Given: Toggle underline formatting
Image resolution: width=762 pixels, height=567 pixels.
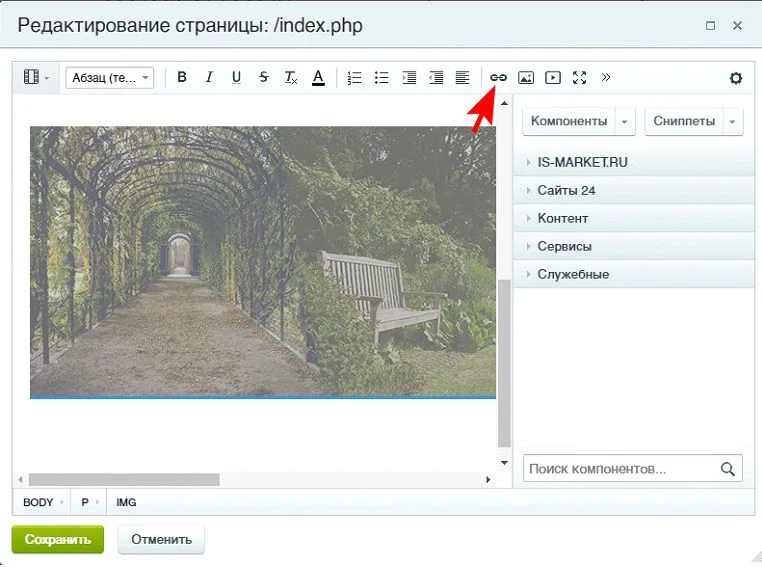Looking at the screenshot, I should (x=236, y=77).
